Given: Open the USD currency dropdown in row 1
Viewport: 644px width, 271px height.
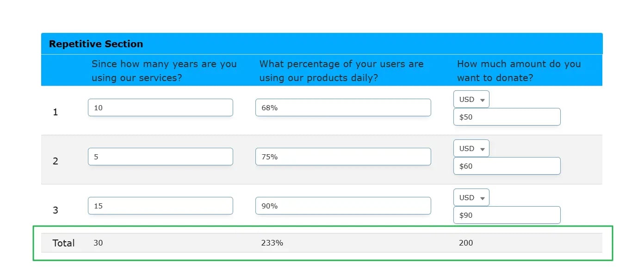Looking at the screenshot, I should click(471, 99).
